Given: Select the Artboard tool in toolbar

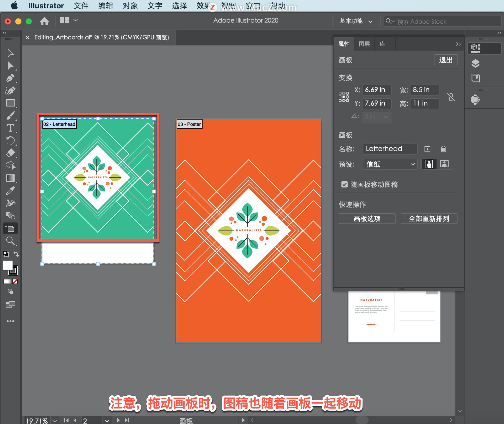Looking at the screenshot, I should (x=10, y=228).
